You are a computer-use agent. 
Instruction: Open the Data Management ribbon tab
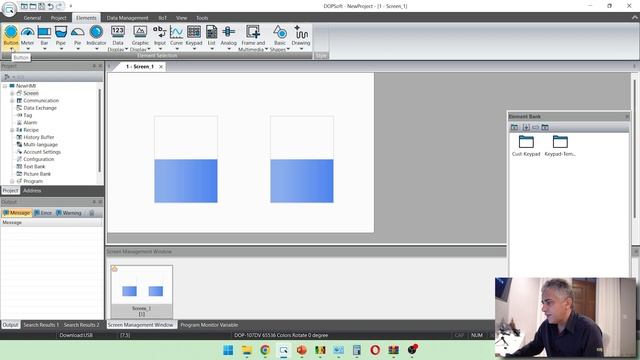[127, 18]
